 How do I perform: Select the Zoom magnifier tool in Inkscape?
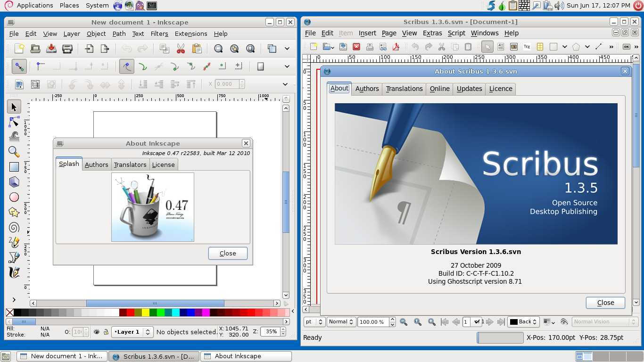click(14, 152)
